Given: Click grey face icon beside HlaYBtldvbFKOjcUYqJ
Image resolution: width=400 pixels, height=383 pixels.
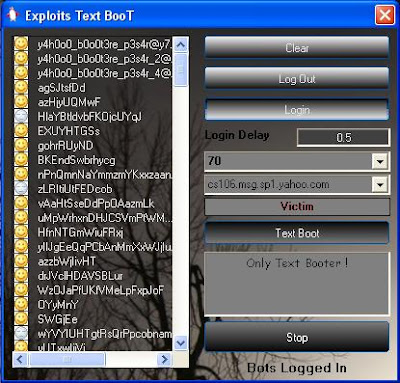Looking at the screenshot, I should tap(21, 116).
